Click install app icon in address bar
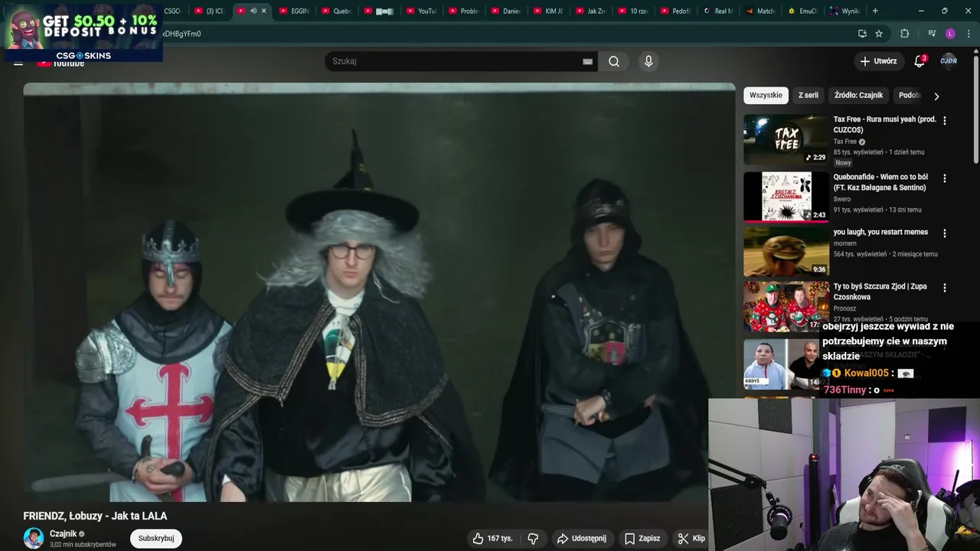 coord(862,34)
